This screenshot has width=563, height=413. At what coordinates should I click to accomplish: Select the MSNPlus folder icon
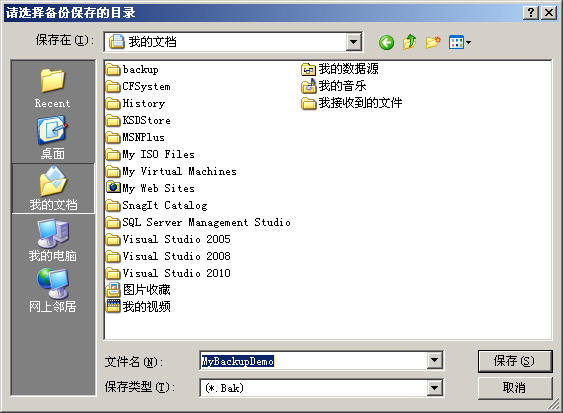[113, 137]
